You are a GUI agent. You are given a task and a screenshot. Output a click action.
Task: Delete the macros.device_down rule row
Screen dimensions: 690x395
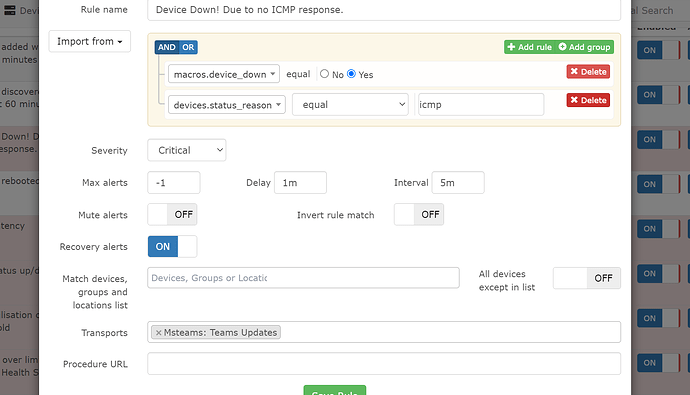click(x=588, y=72)
